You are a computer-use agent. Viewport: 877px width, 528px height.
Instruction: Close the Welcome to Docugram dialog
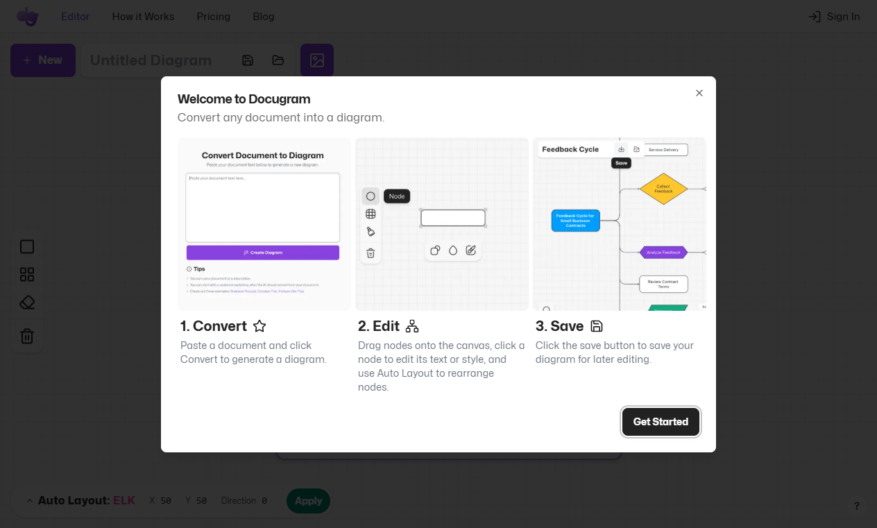click(699, 93)
